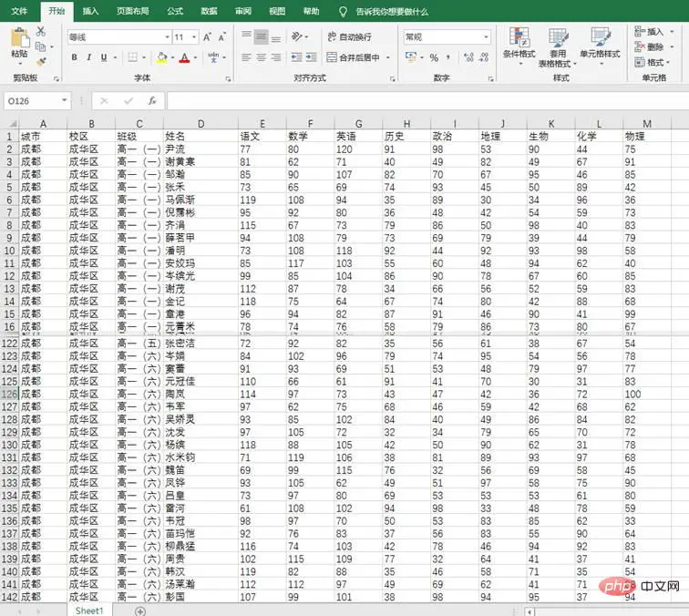Decrease decimal places
The image size is (689, 616).
tap(484, 57)
